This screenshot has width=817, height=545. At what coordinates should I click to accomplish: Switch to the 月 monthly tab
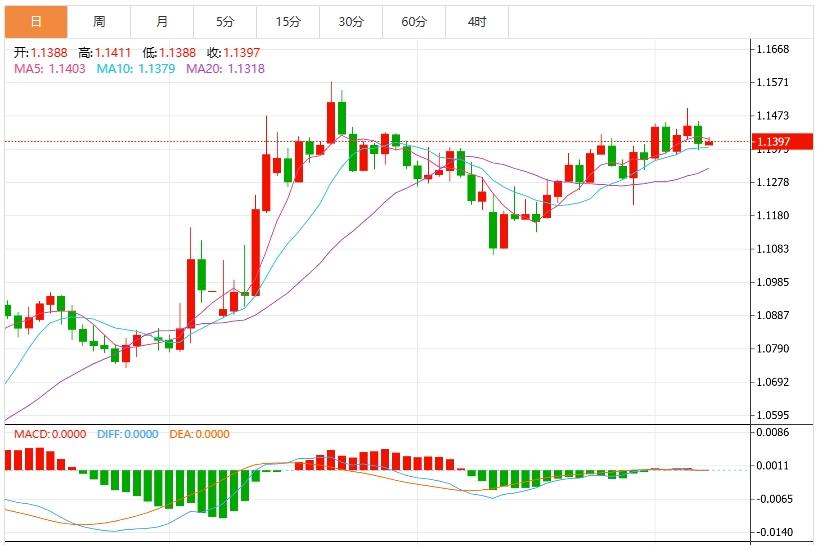tap(162, 21)
